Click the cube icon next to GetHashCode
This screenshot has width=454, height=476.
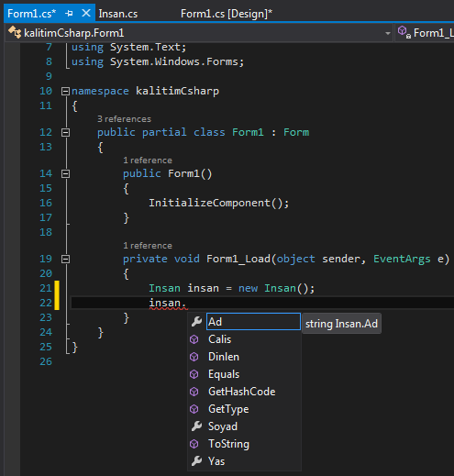194,392
